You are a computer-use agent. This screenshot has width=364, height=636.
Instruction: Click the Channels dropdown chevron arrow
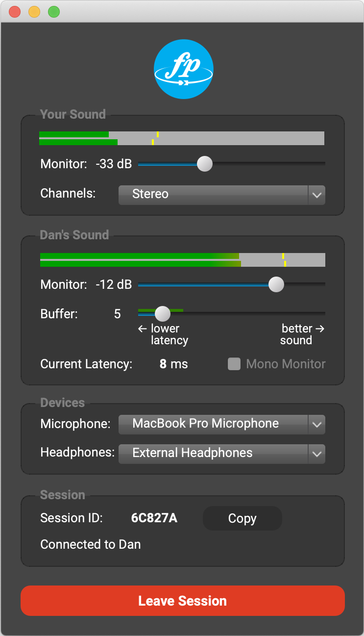(x=316, y=195)
